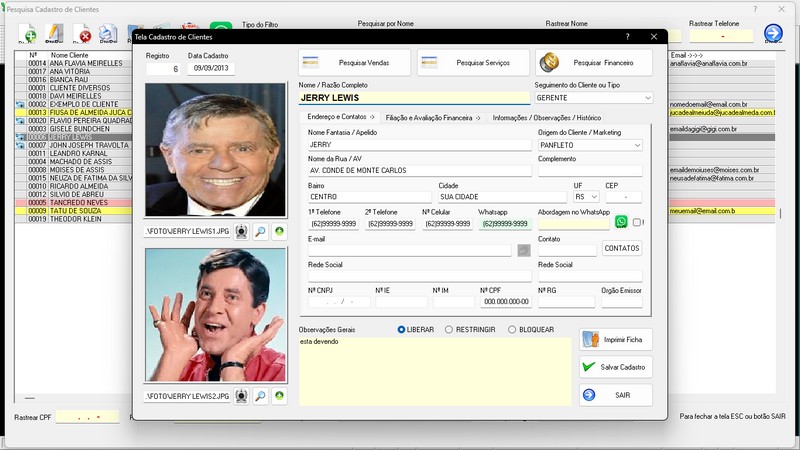The image size is (800, 450).
Task: Click the Complemento field
Action: click(590, 170)
